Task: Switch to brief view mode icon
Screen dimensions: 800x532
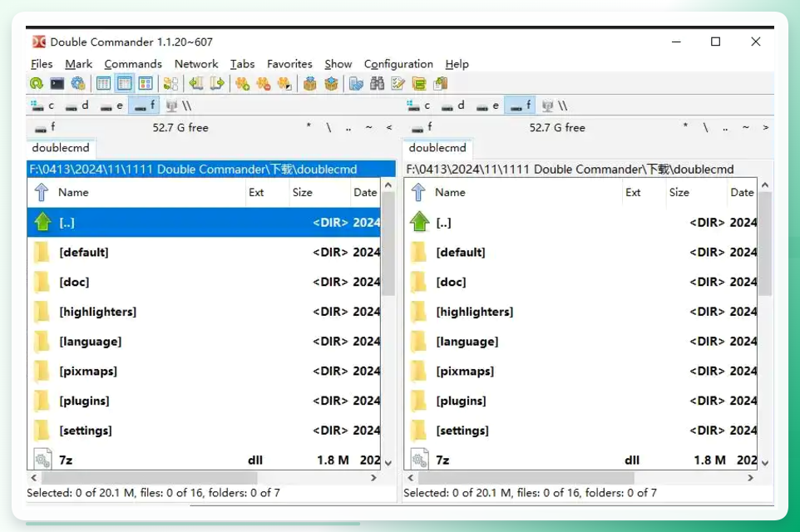Action: click(104, 83)
